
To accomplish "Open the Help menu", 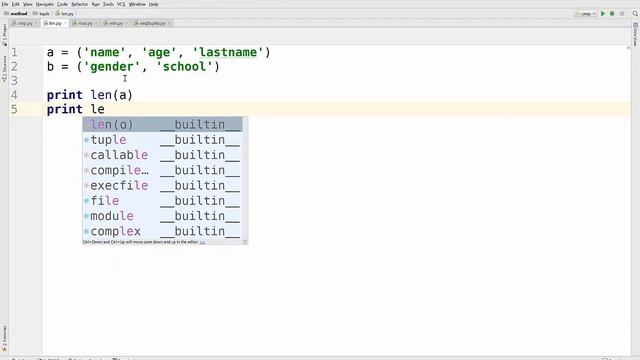I will pyautogui.click(x=153, y=4).
